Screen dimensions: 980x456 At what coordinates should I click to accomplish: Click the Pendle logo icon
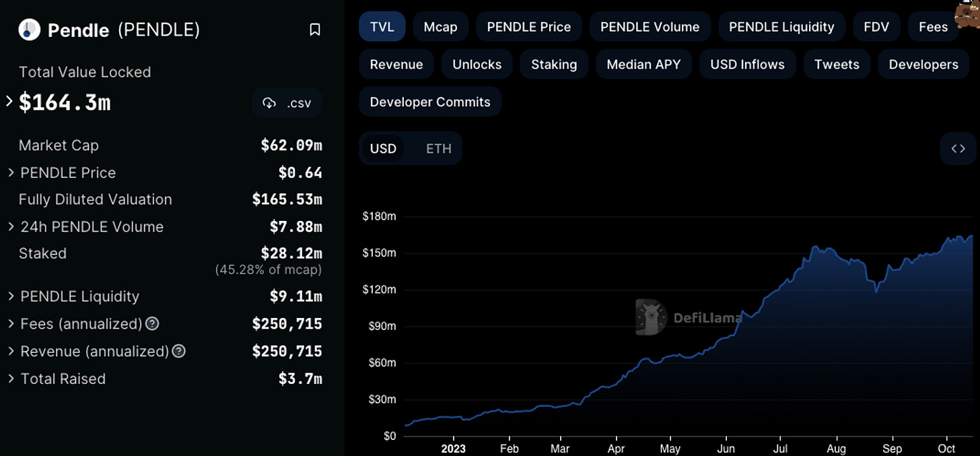coord(30,30)
